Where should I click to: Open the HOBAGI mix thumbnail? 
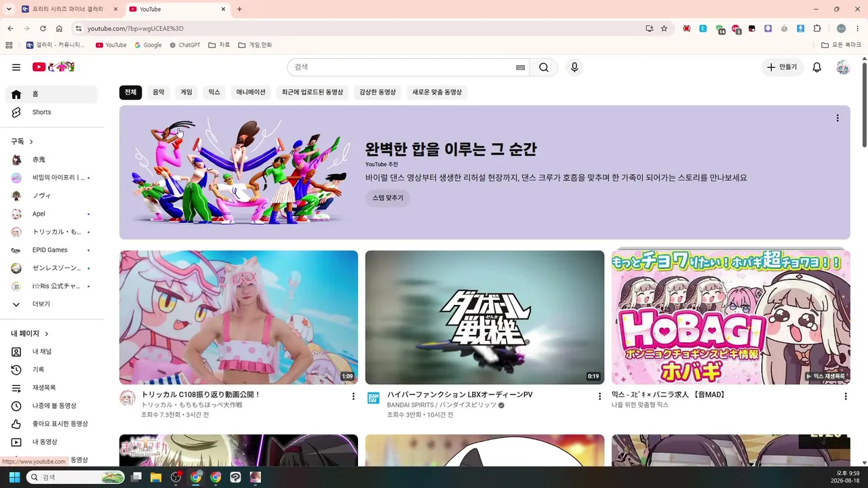[731, 317]
